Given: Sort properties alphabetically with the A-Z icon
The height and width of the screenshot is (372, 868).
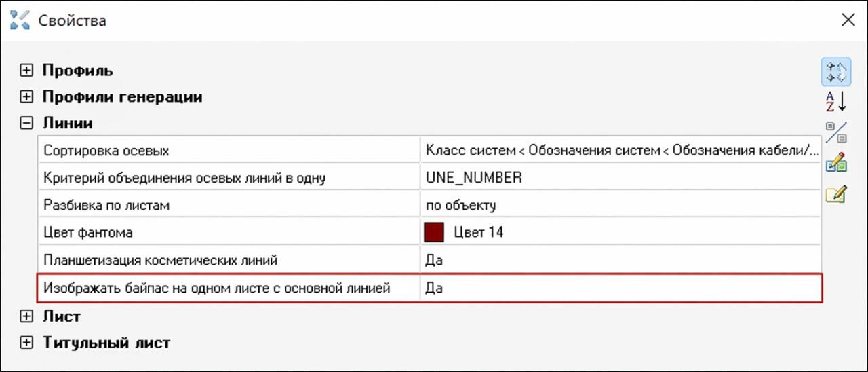Looking at the screenshot, I should [x=836, y=101].
